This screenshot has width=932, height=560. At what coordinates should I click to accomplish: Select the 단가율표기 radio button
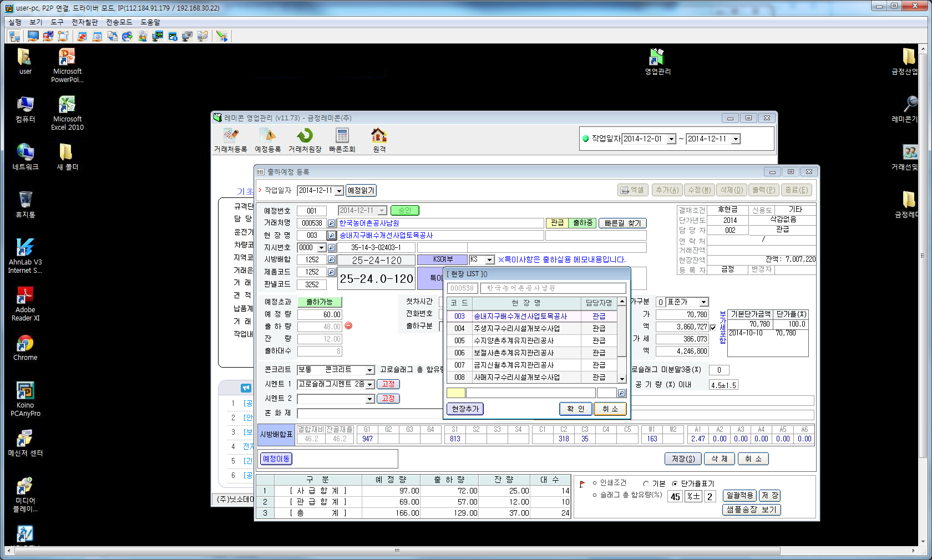point(675,483)
